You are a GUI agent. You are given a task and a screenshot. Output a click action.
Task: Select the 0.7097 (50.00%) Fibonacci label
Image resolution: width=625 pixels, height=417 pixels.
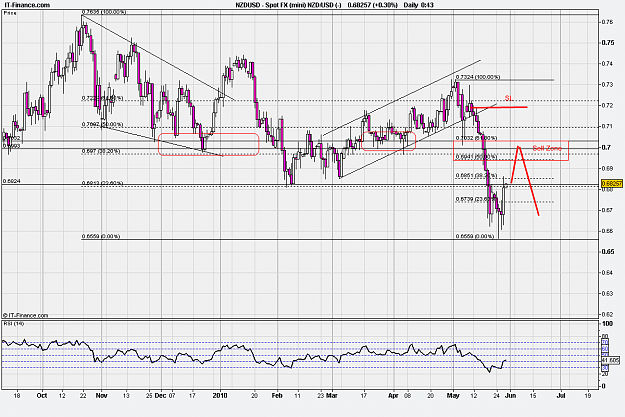[x=102, y=124]
